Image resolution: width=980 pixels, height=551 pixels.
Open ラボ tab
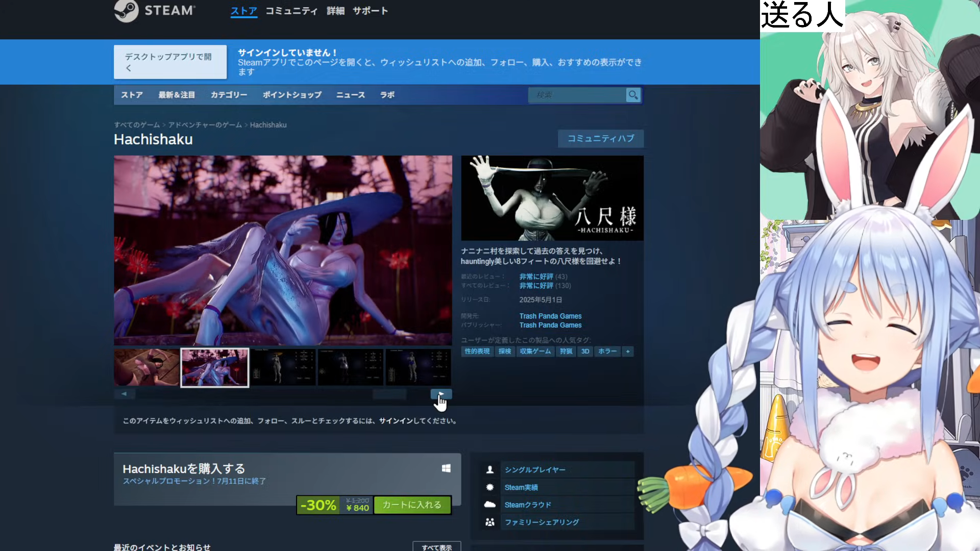point(387,95)
